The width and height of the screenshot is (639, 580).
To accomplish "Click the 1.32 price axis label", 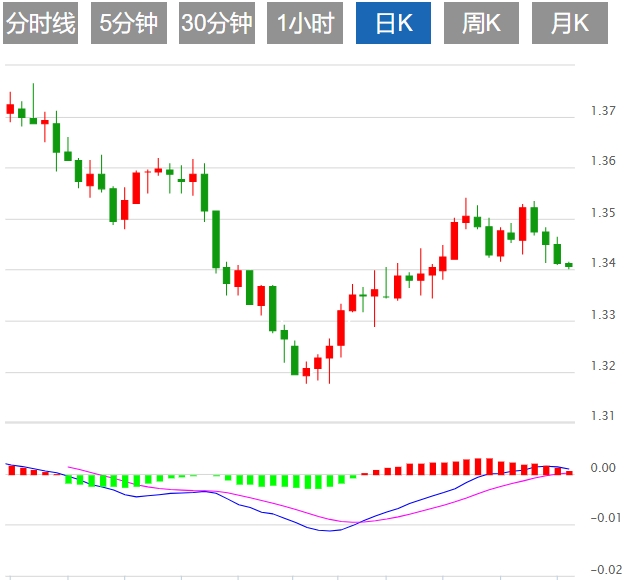I will (x=603, y=366).
